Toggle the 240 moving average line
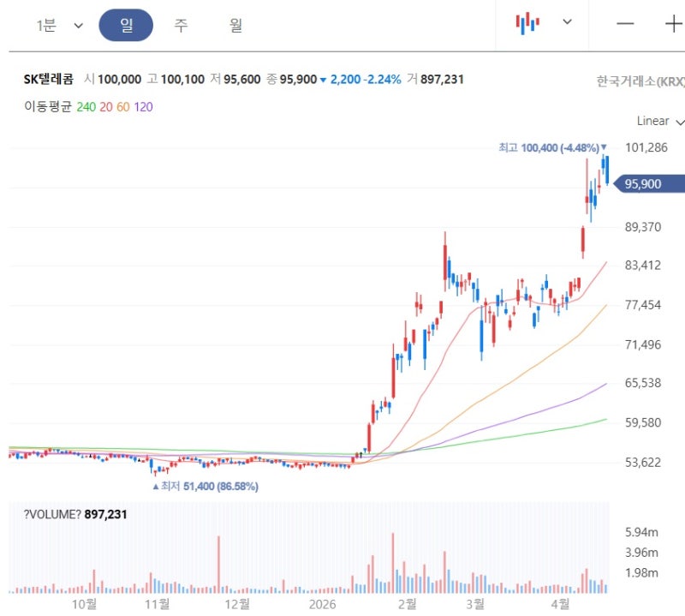The image size is (685, 616). point(86,107)
